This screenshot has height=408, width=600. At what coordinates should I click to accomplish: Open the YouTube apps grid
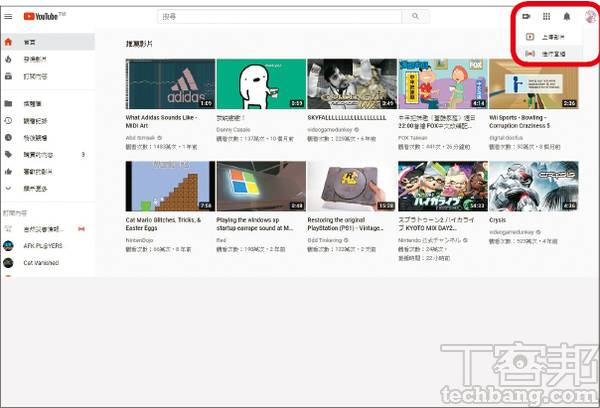coord(546,16)
